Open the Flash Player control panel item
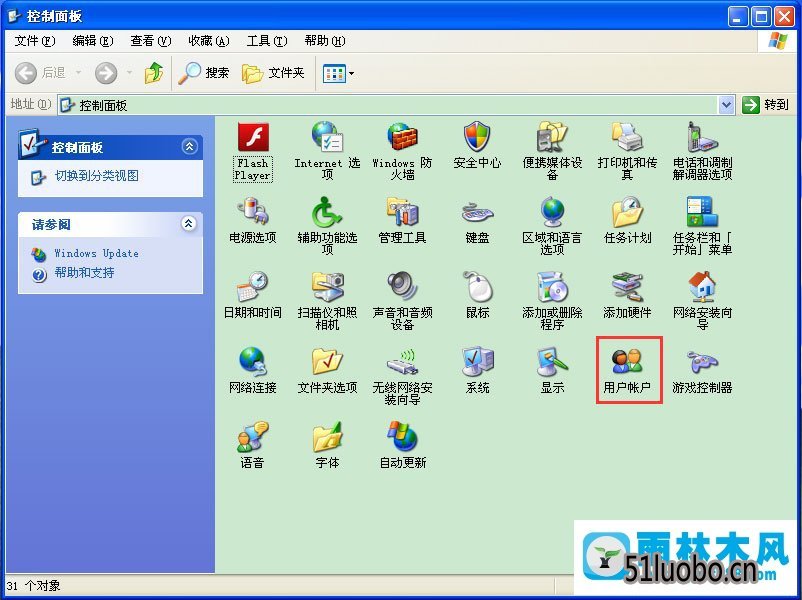The image size is (802, 600). tap(253, 151)
